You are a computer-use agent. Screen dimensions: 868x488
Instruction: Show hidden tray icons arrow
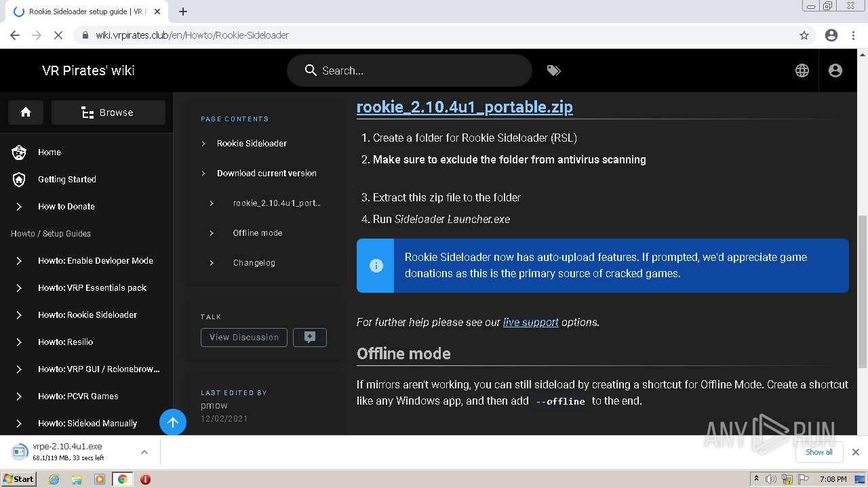tap(756, 479)
